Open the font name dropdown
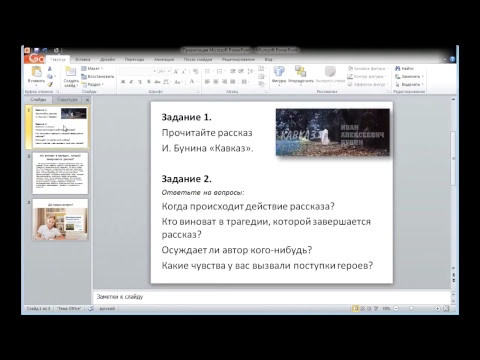Image resolution: width=480 pixels, height=360 pixels. point(154,71)
